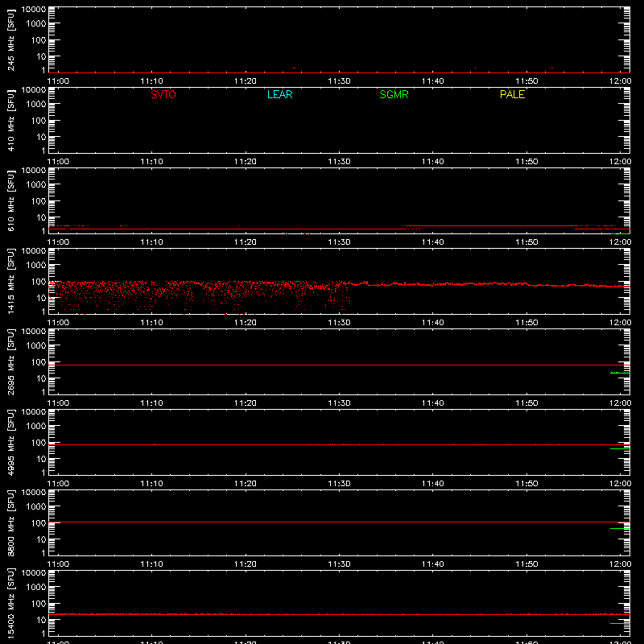The height and width of the screenshot is (644, 644).
Task: Click the 100 y-axis value of 2695 MHz panel
Action: coord(39,362)
